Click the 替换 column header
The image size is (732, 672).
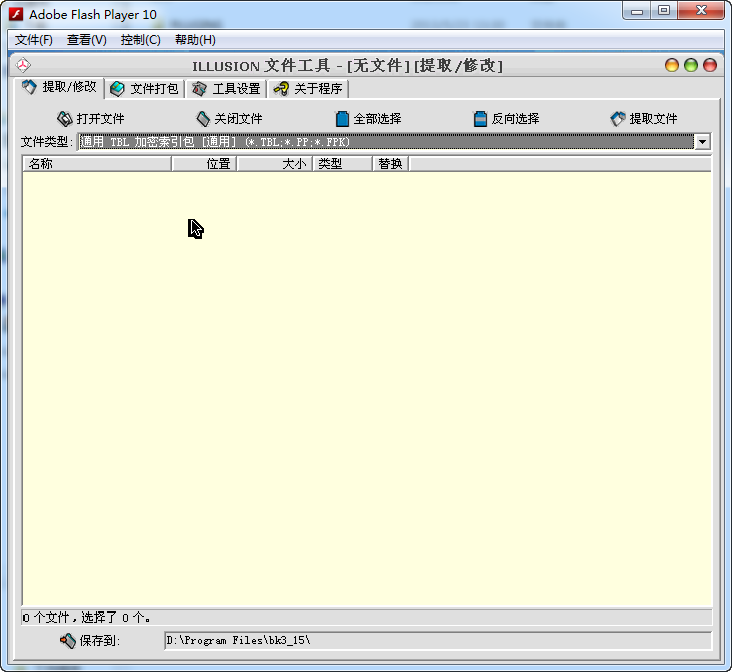391,164
